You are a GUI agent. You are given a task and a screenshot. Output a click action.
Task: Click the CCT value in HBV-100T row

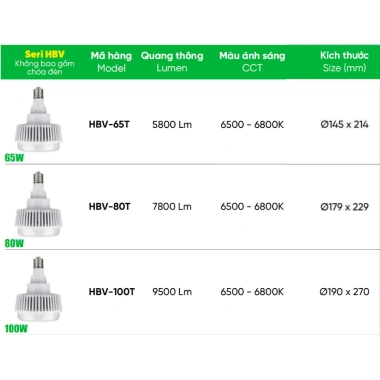click(x=252, y=292)
